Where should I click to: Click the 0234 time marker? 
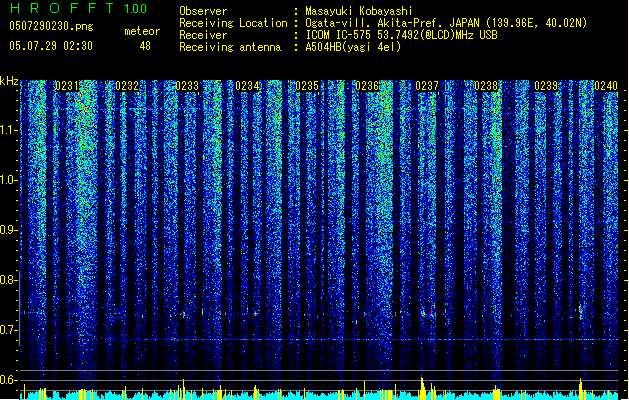247,86
